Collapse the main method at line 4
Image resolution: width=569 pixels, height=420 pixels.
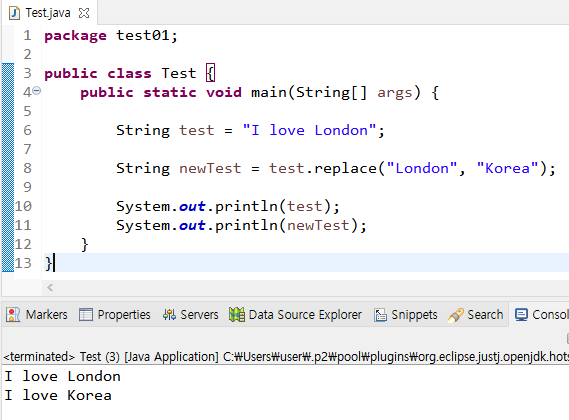[37, 90]
